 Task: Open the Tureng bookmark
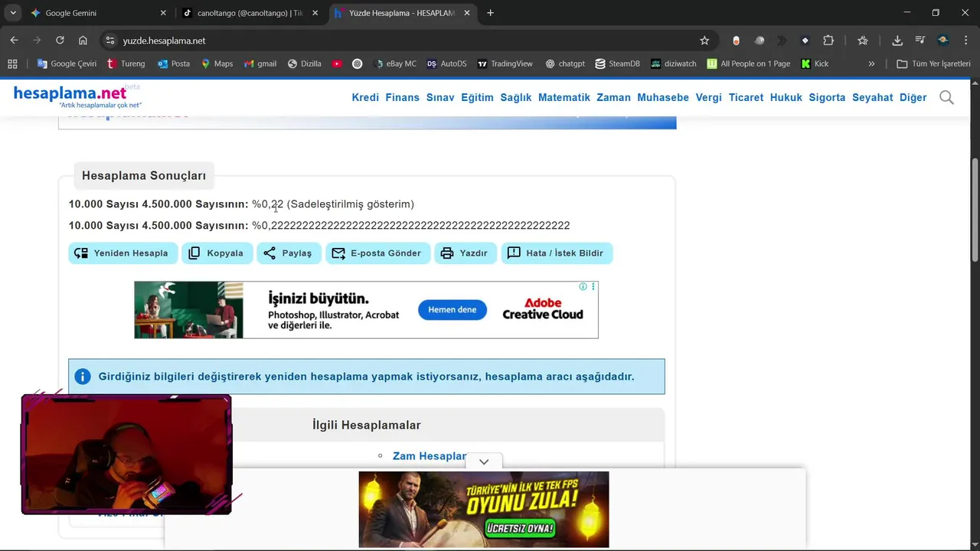coord(126,64)
